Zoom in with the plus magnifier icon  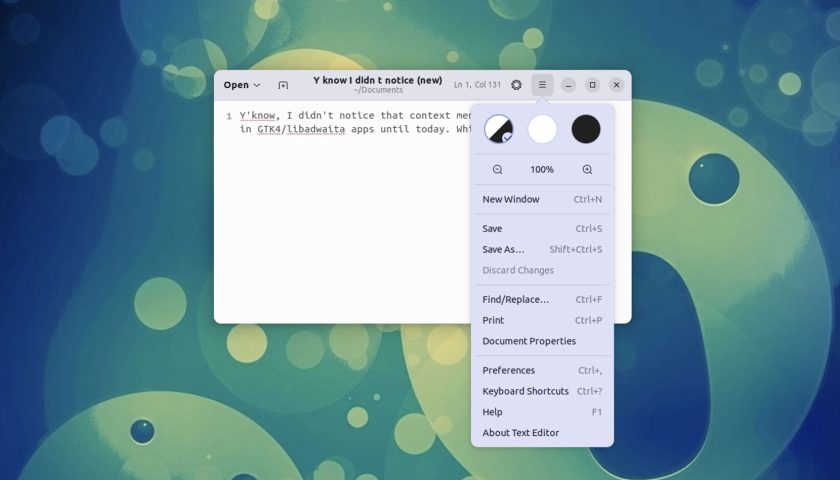(587, 170)
